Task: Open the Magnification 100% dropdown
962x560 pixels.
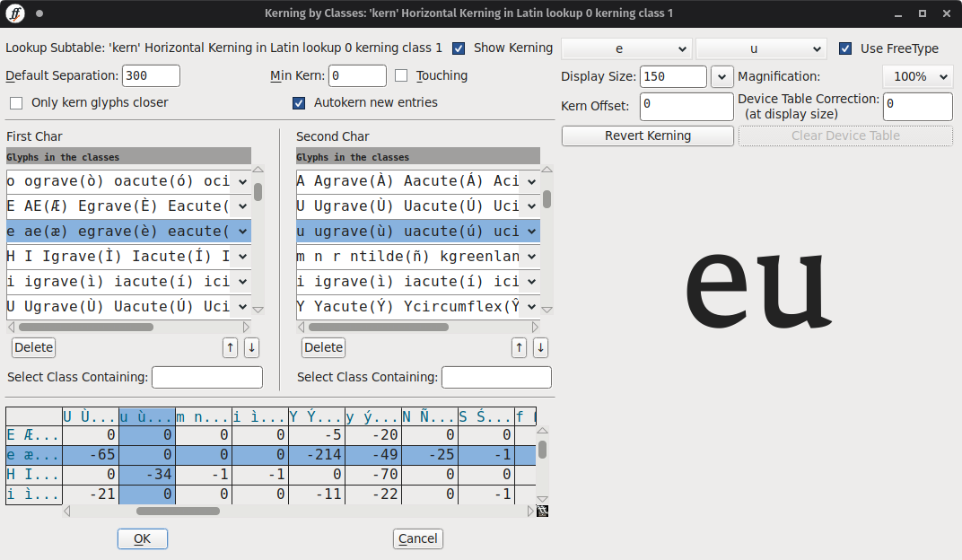Action: point(918,76)
